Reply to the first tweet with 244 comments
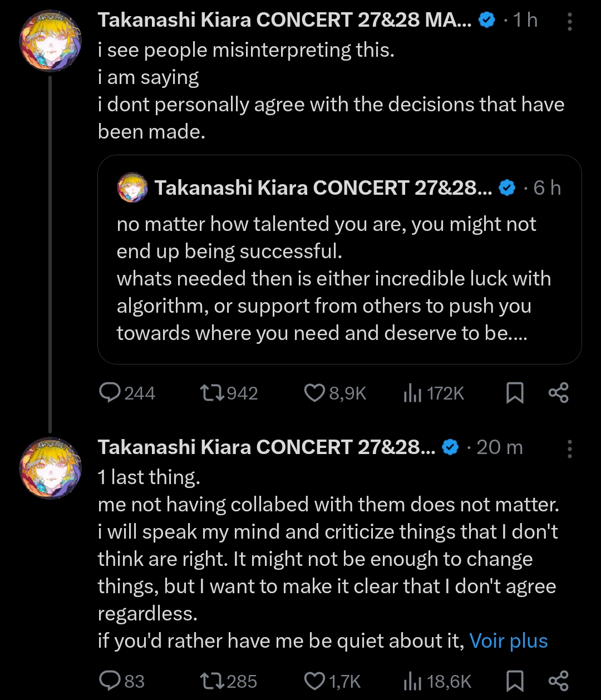Viewport: 601px width, 700px height. click(110, 393)
